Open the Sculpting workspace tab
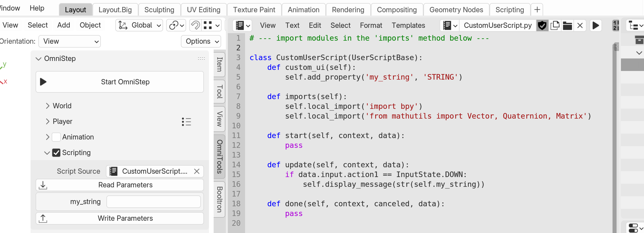This screenshot has height=233, width=644. point(159,10)
